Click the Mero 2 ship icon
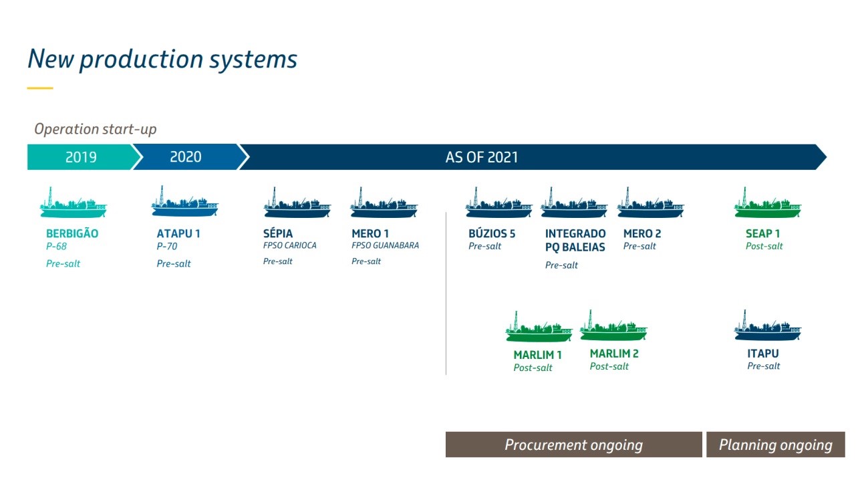 [650, 203]
